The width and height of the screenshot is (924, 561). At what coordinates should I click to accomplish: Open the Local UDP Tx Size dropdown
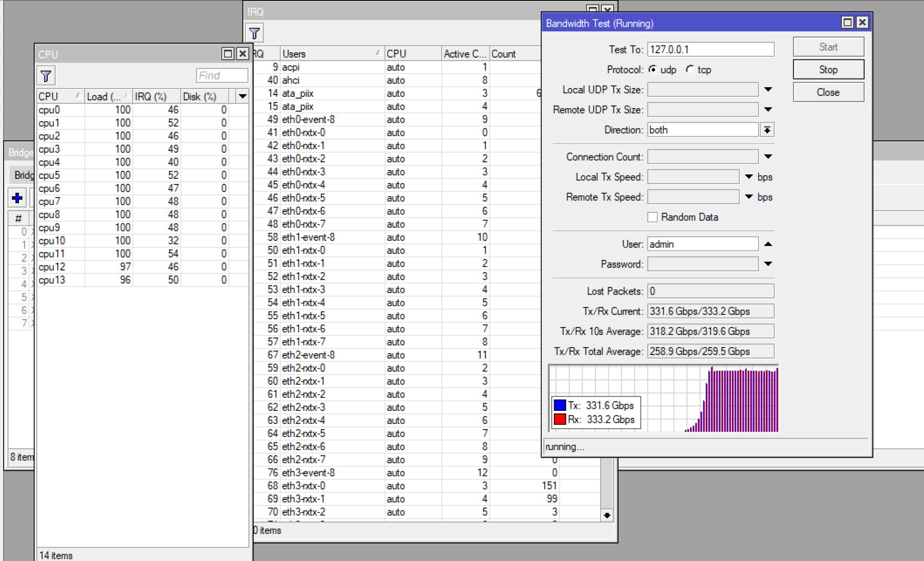768,89
